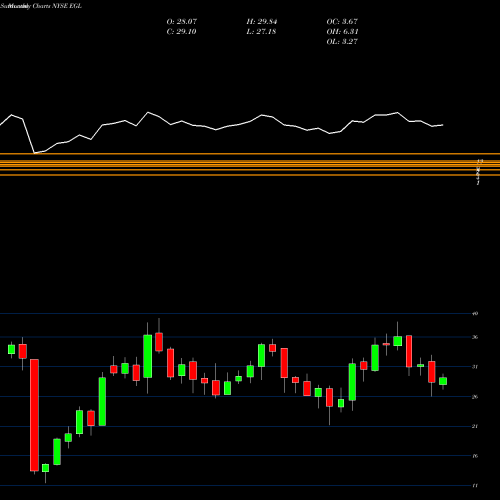The width and height of the screenshot is (500, 500).
Task: Click the "OH: 6.31" reading
Action: point(342,32)
